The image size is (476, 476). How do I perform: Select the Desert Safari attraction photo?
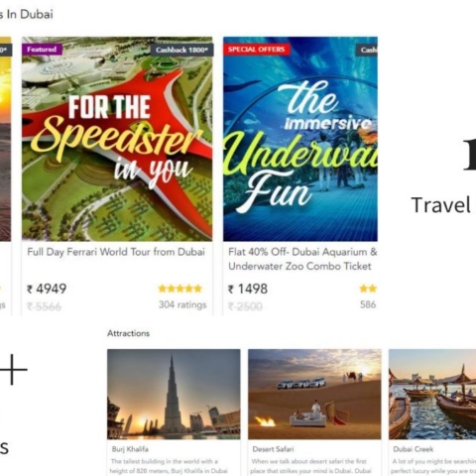pos(314,395)
